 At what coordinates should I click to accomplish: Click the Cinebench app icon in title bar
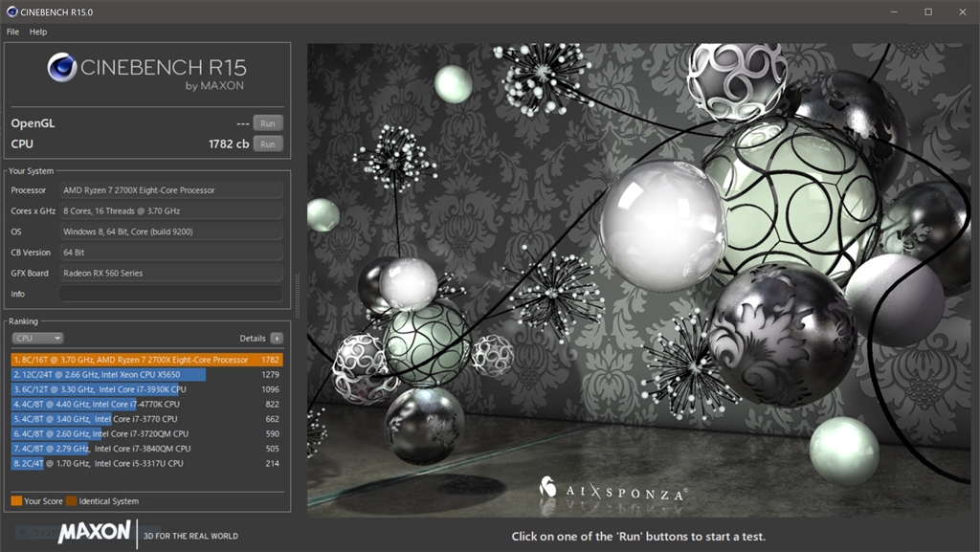[11, 11]
